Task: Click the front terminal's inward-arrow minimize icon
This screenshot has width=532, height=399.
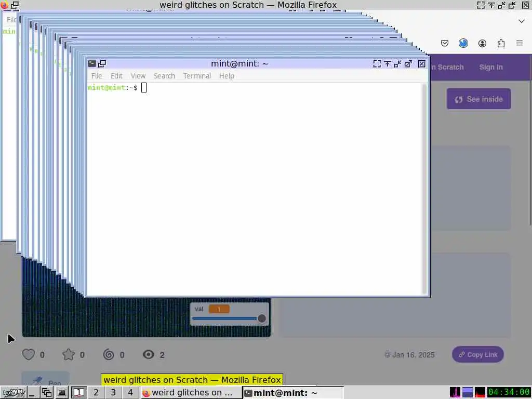Action: 397,64
